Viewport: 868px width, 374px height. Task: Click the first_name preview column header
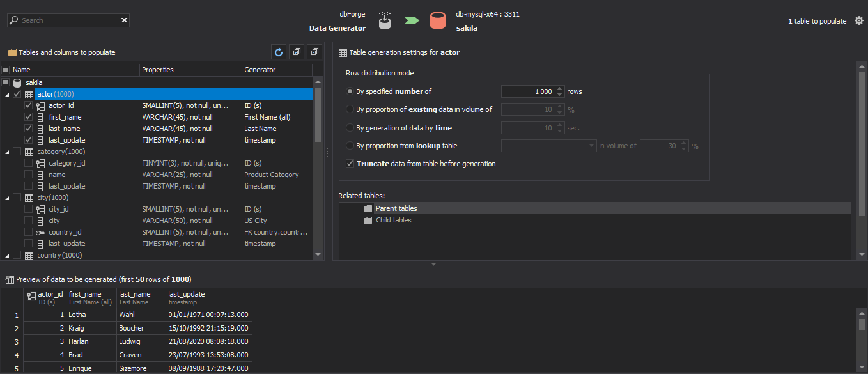(x=91, y=298)
